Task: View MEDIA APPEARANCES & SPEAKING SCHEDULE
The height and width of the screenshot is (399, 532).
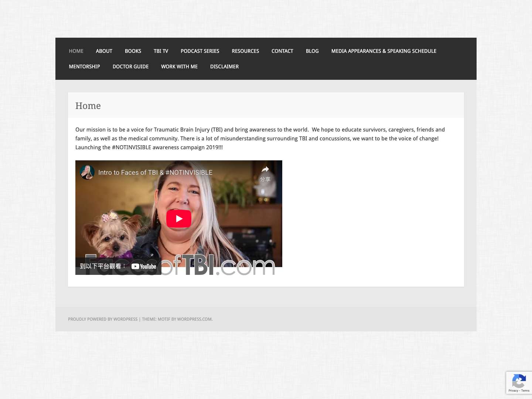Action: pyautogui.click(x=383, y=51)
